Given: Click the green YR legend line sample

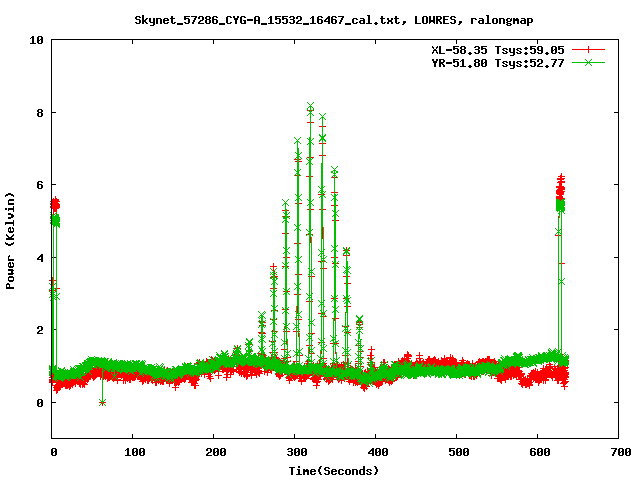Looking at the screenshot, I should point(588,62).
